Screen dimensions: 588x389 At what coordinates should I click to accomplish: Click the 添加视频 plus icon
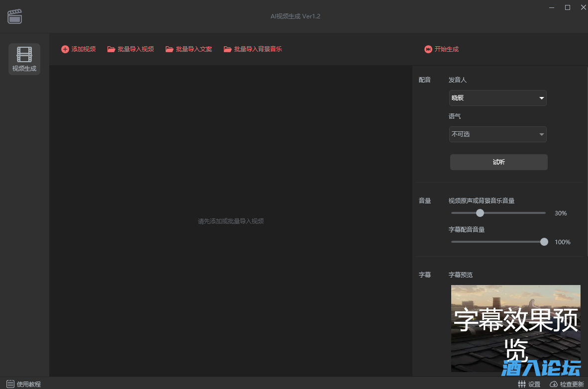coord(65,49)
